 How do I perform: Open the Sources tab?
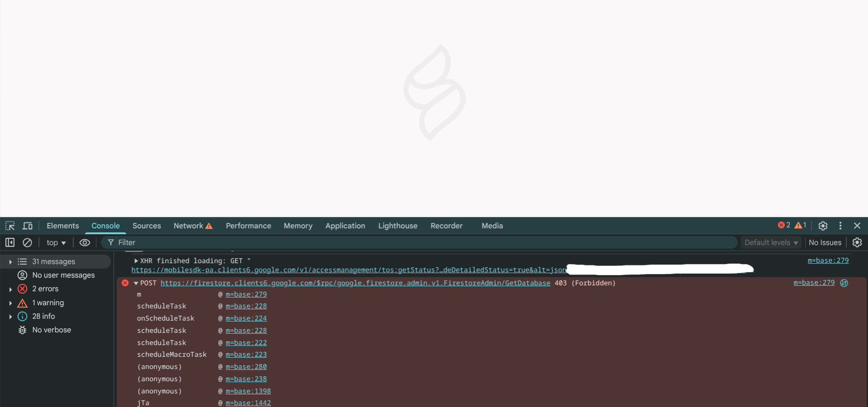[147, 226]
